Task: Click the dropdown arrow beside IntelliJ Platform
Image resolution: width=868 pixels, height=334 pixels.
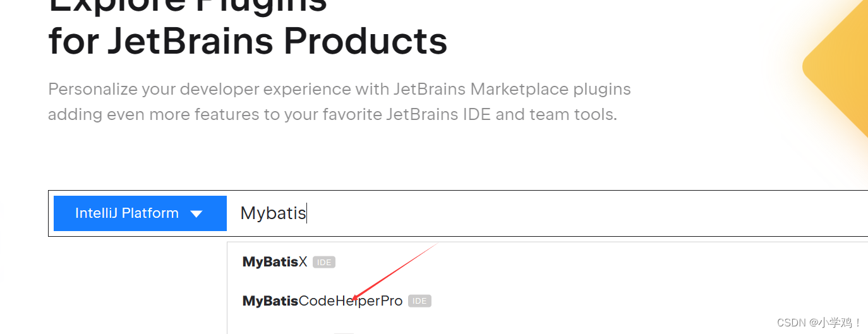Action: pyautogui.click(x=196, y=213)
